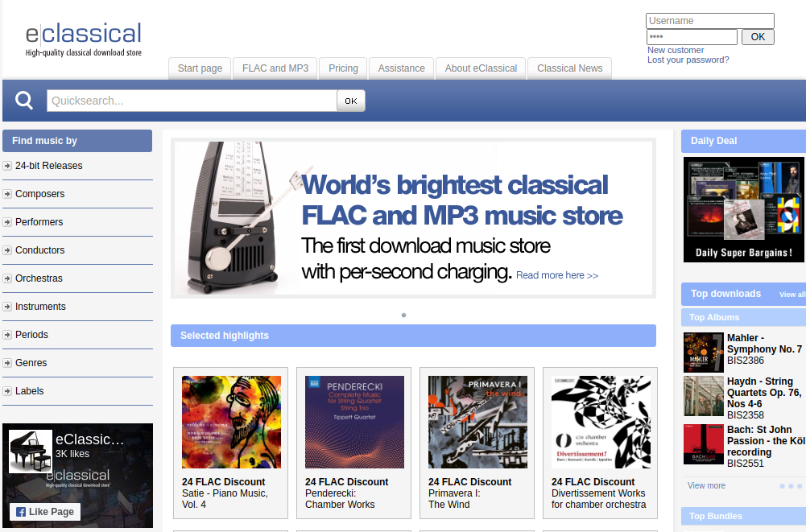Click arrow icon beside Orchestras

pyautogui.click(x=7, y=278)
